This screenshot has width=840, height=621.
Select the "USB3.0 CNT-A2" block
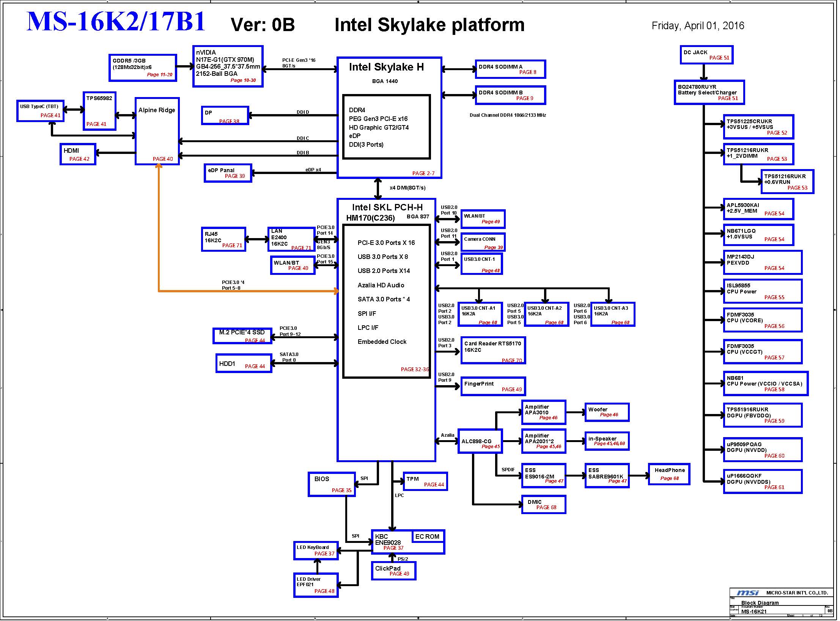[546, 314]
